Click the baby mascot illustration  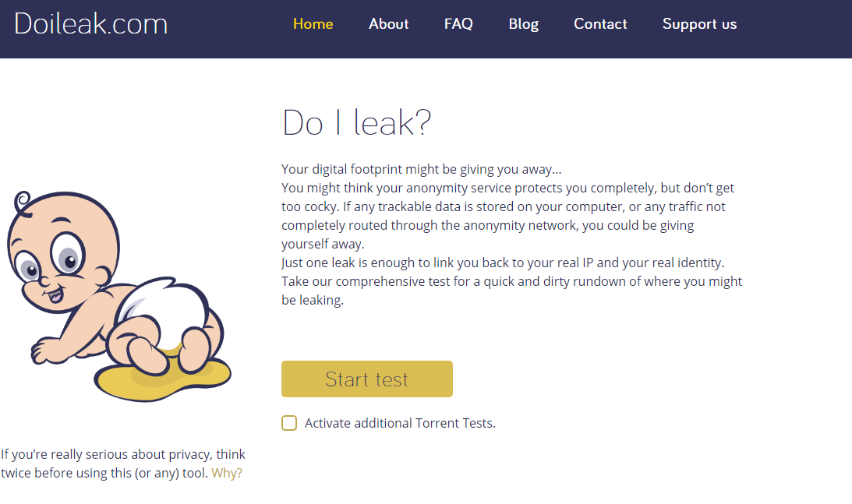coord(121,296)
